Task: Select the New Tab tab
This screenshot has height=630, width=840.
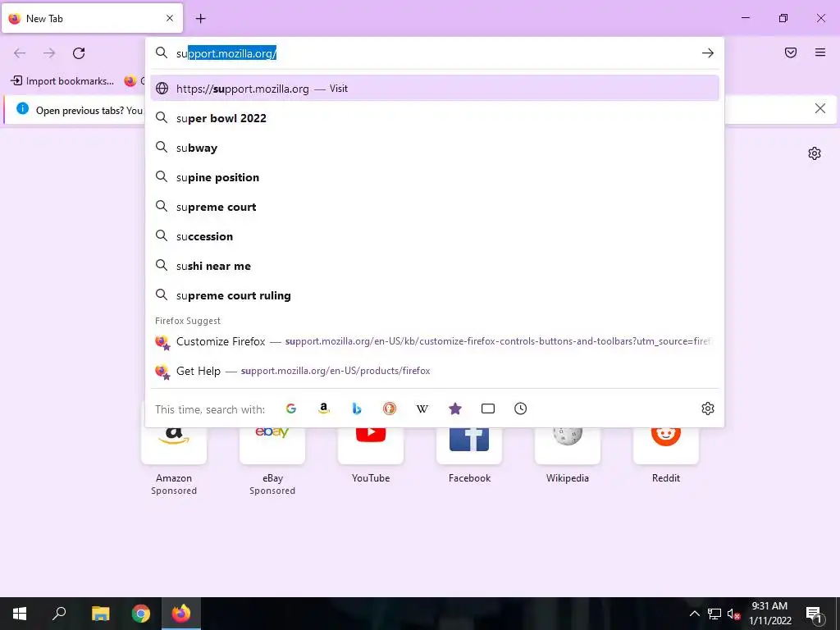Action: click(92, 18)
